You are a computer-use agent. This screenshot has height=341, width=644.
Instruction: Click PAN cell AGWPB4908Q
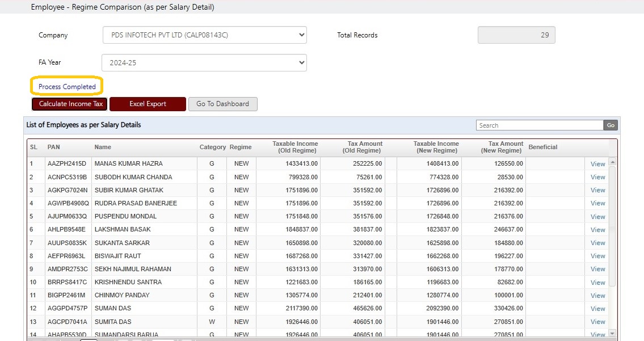(x=68, y=203)
